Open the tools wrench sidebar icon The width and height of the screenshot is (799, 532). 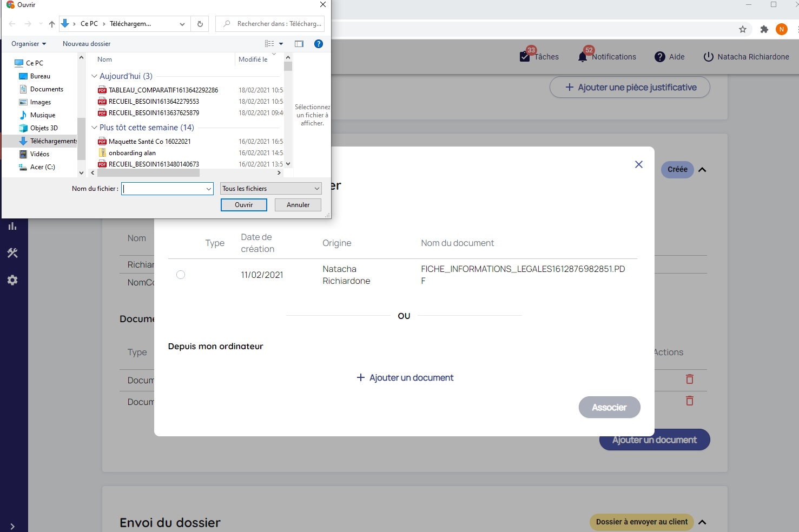pyautogui.click(x=12, y=253)
